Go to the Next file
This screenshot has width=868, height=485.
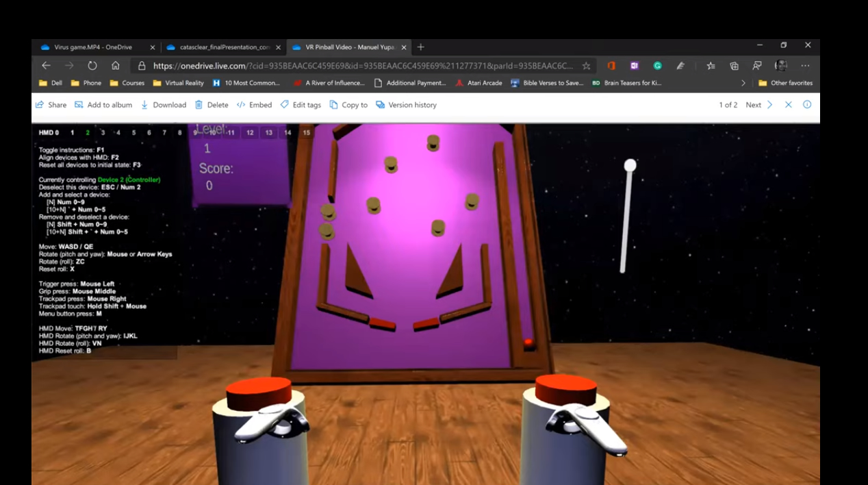[x=758, y=105]
